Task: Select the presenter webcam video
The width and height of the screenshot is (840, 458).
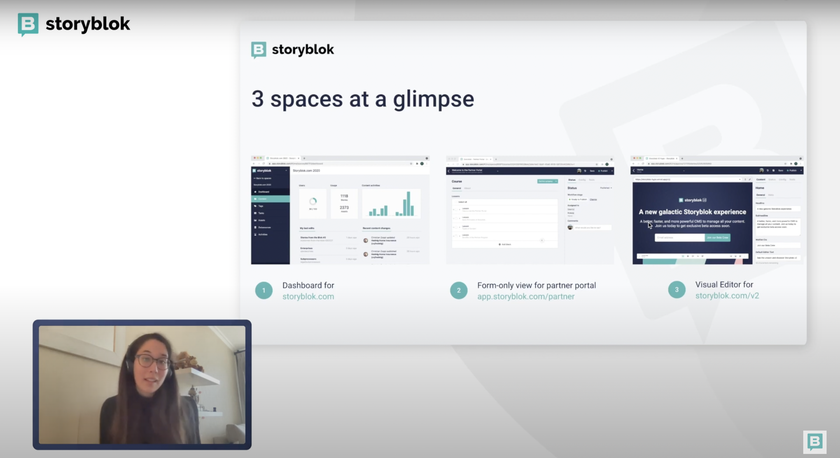Action: coord(142,385)
